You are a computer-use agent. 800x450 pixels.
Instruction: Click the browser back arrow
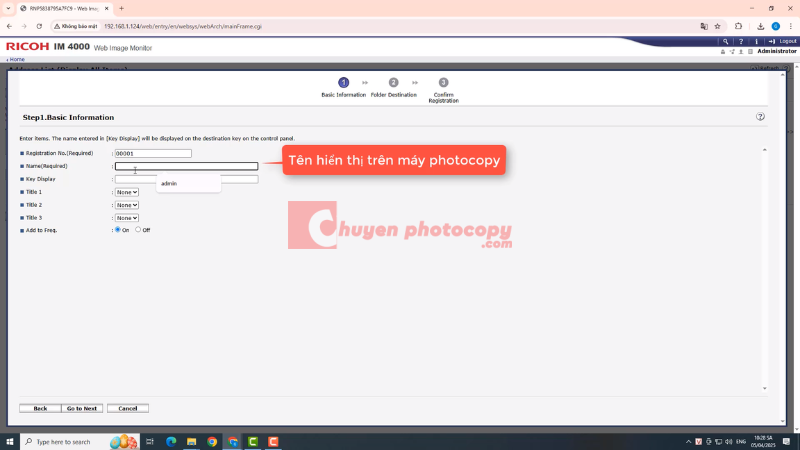[x=9, y=26]
